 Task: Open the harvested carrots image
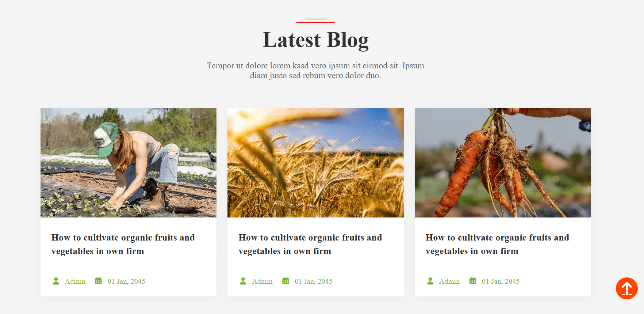click(x=503, y=163)
